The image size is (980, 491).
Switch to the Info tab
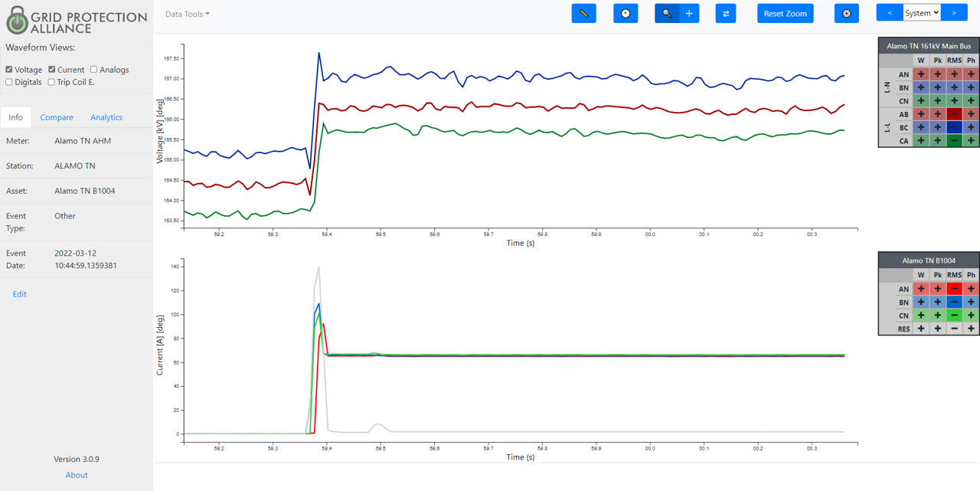tap(15, 117)
